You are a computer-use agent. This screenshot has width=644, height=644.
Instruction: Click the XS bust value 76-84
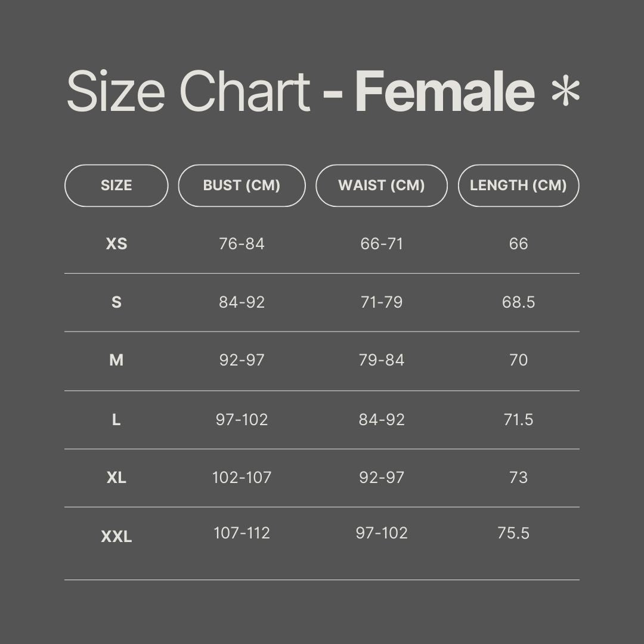point(241,244)
